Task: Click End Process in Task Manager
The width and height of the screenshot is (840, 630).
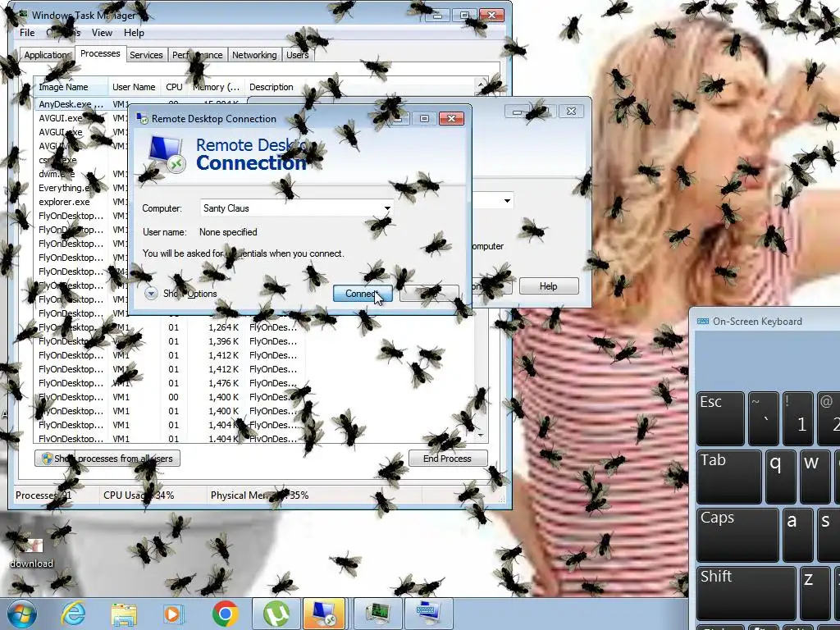Action: click(x=447, y=459)
